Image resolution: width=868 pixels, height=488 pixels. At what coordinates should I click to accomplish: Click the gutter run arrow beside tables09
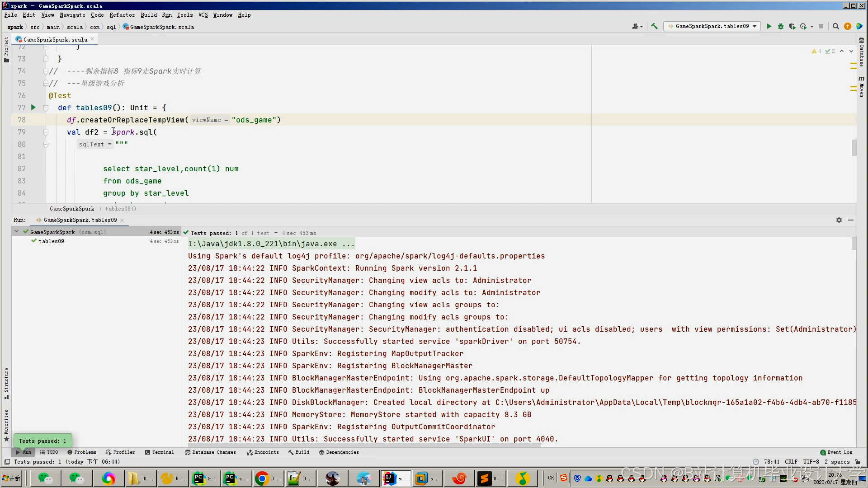coord(33,108)
